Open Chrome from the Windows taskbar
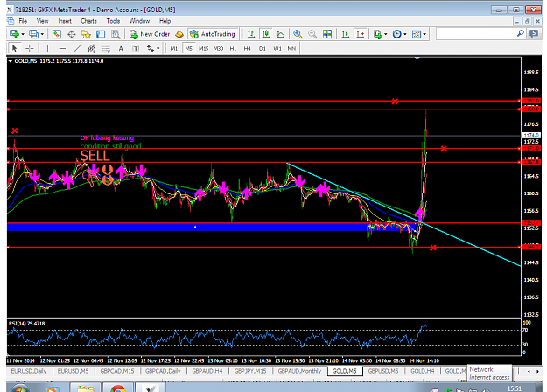The width and height of the screenshot is (547, 392). coord(117,388)
